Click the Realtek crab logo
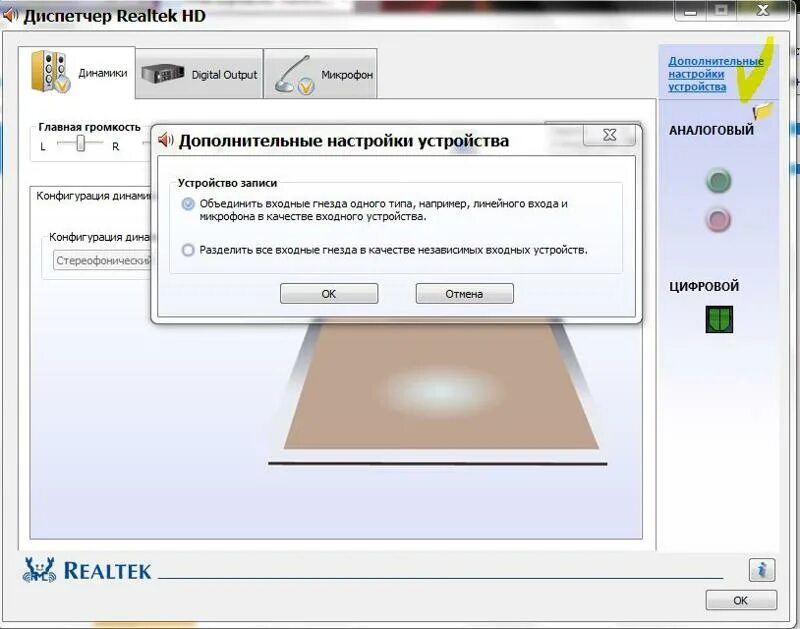The height and width of the screenshot is (629, 800). pyautogui.click(x=39, y=570)
